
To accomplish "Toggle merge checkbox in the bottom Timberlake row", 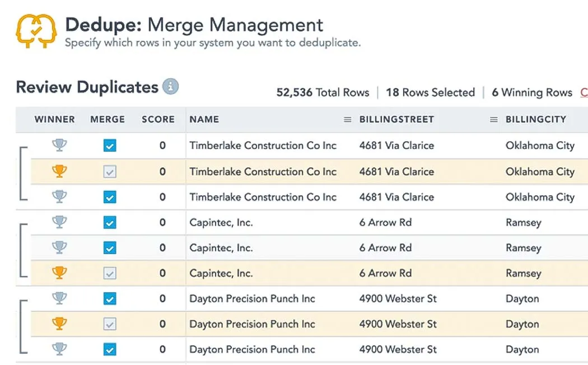I will [x=110, y=197].
